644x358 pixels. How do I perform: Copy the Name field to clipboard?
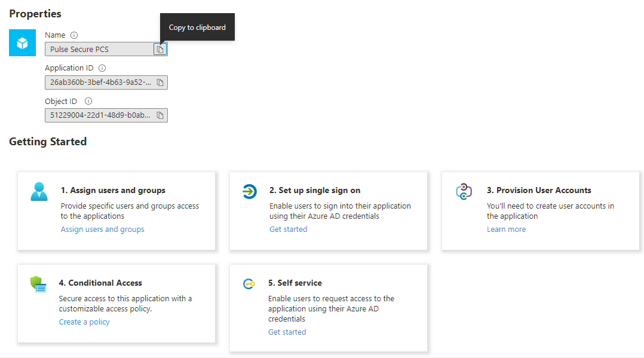pos(160,50)
